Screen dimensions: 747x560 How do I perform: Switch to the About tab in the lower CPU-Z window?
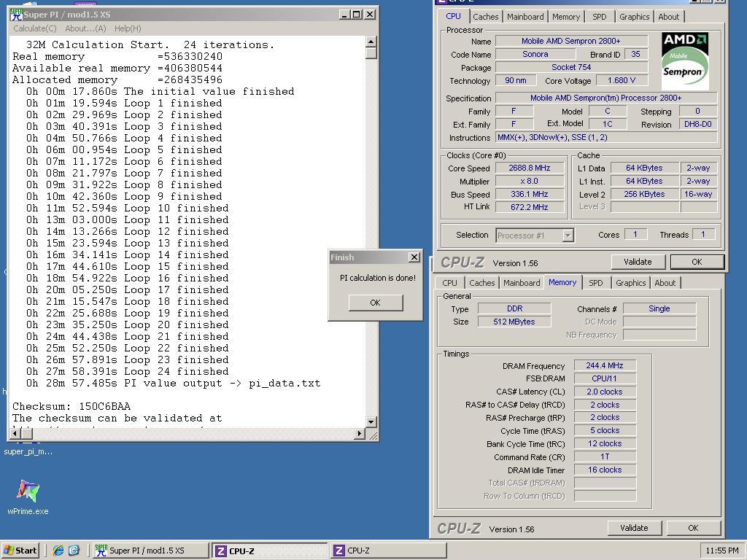coord(665,283)
